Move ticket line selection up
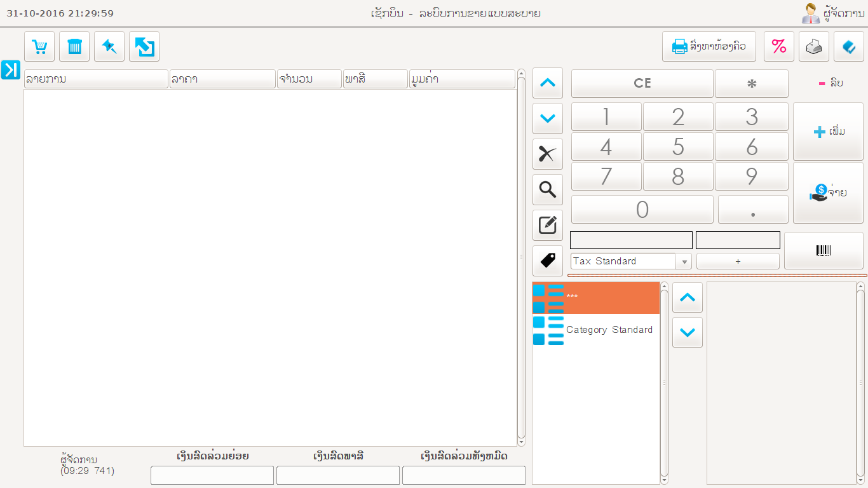 point(547,83)
